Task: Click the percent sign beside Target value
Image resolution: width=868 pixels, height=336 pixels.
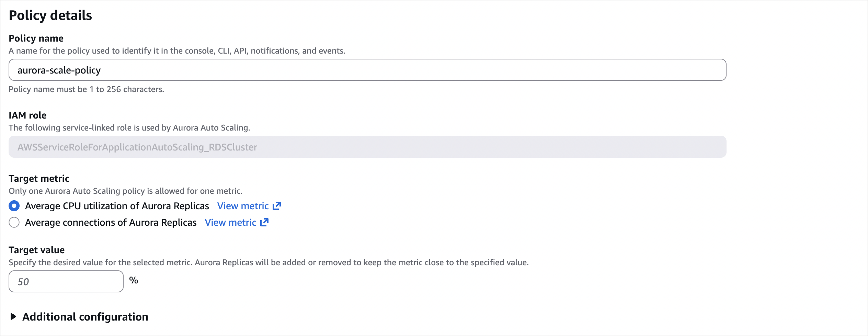Action: click(134, 280)
